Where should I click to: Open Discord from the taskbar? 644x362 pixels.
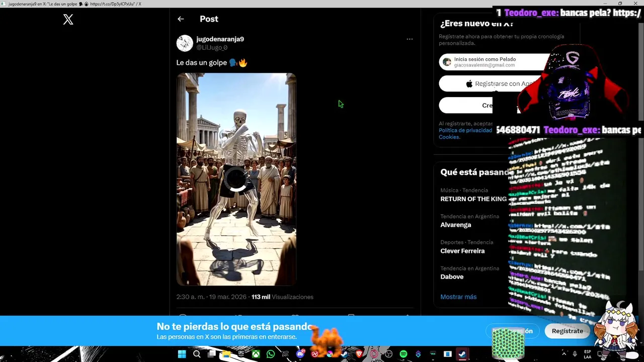tap(300, 354)
